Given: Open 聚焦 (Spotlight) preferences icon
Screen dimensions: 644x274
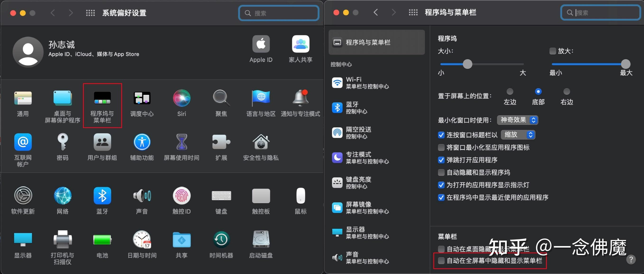Looking at the screenshot, I should click(x=221, y=98).
